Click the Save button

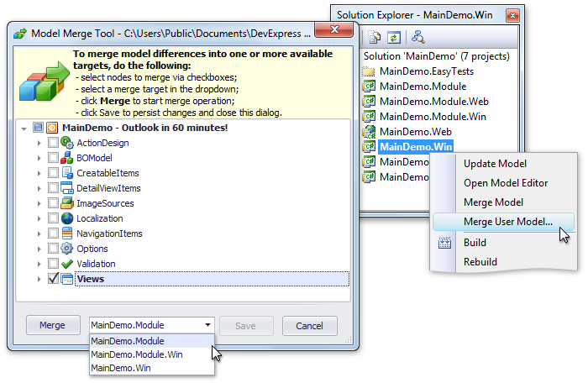(246, 326)
